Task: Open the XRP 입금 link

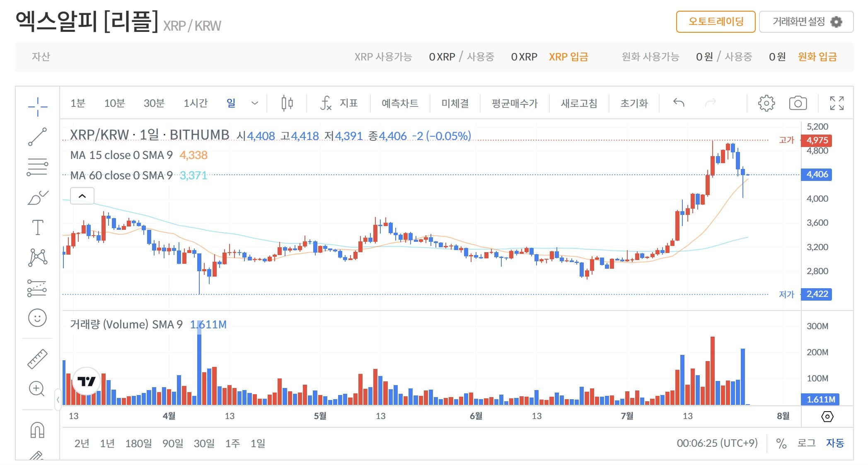Action: click(568, 57)
